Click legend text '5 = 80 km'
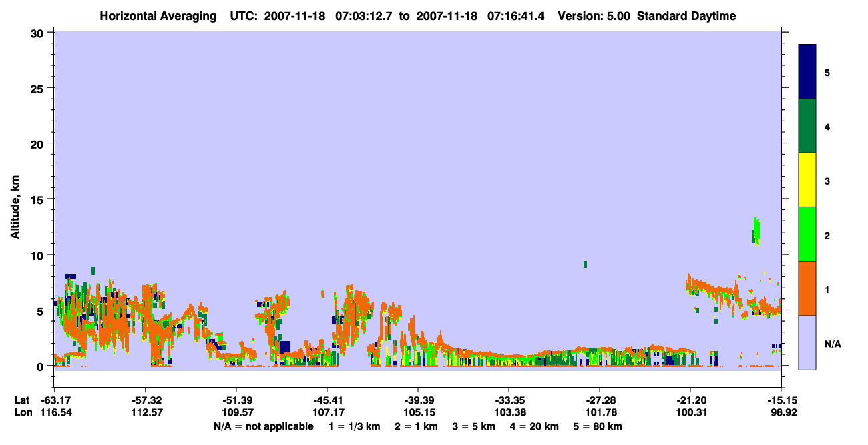This screenshot has width=868, height=445. (598, 426)
